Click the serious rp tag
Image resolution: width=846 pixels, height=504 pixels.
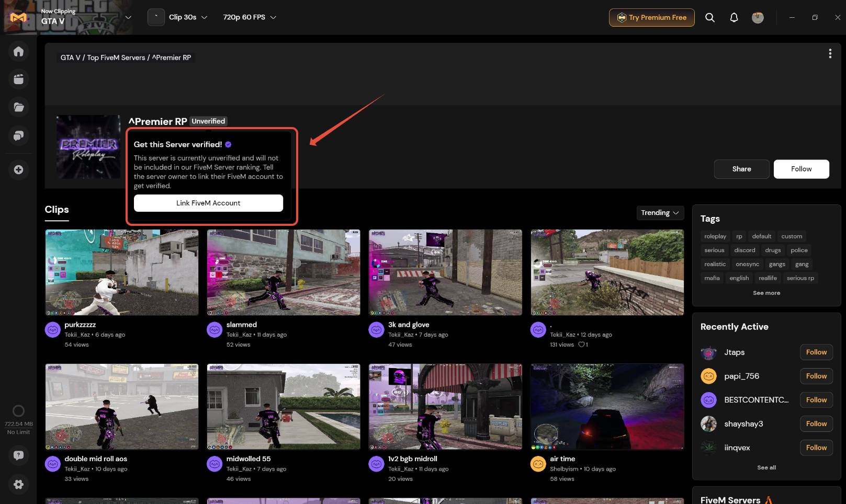click(x=800, y=278)
